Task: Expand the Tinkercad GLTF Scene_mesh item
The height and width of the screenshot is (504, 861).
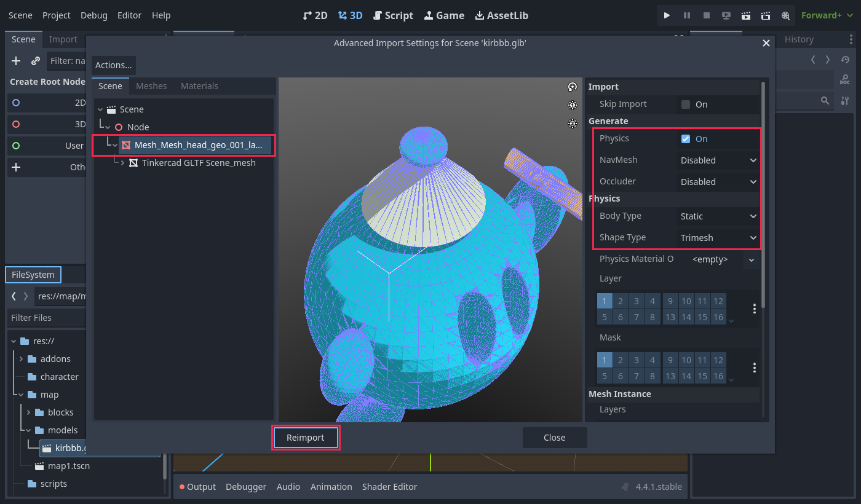Action: [122, 163]
